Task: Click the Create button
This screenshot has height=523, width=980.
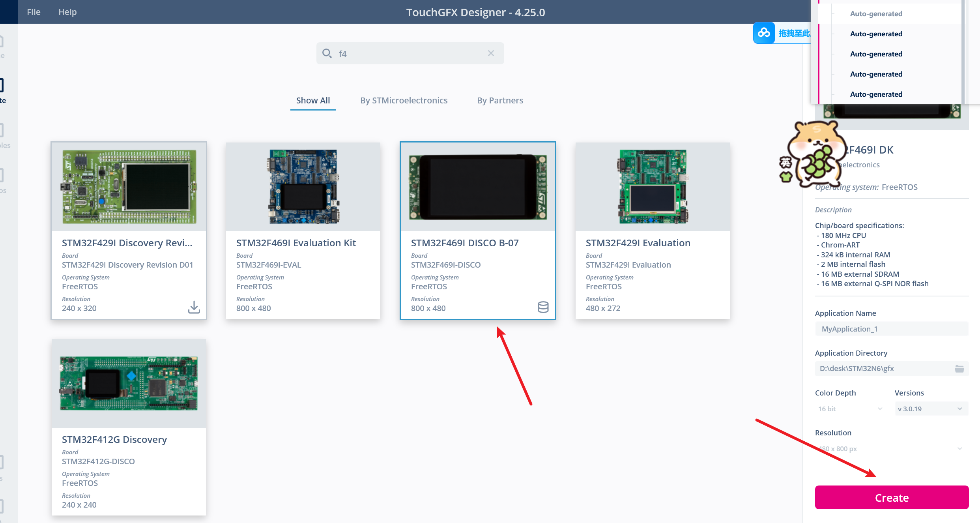Action: (891, 497)
